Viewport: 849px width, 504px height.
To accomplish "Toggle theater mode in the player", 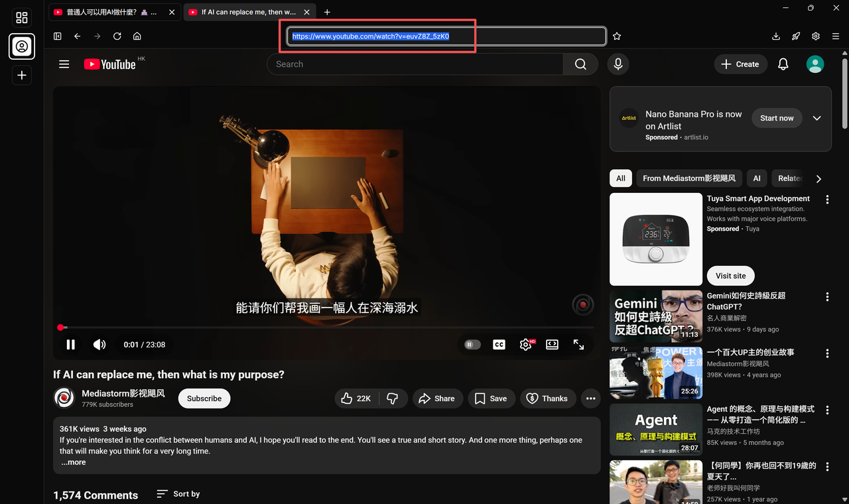I will (x=552, y=345).
